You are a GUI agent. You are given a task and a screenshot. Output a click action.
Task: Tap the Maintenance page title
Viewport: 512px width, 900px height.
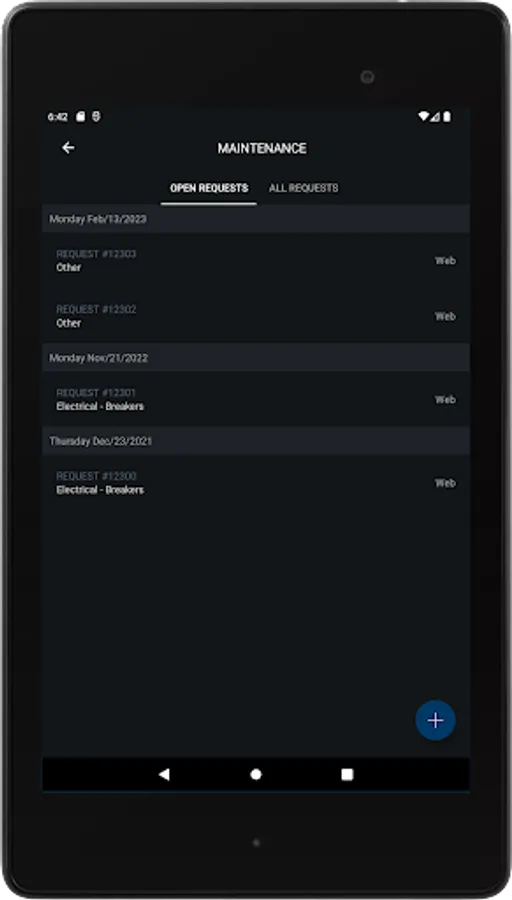[262, 148]
